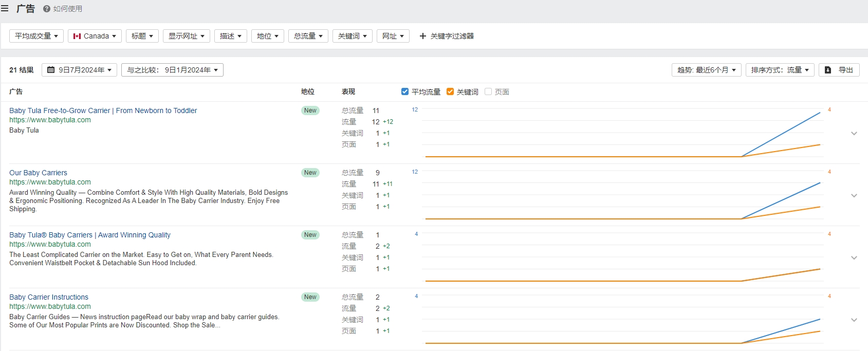
Task: Open the 排序方式: 流量 dropdown
Action: point(780,70)
